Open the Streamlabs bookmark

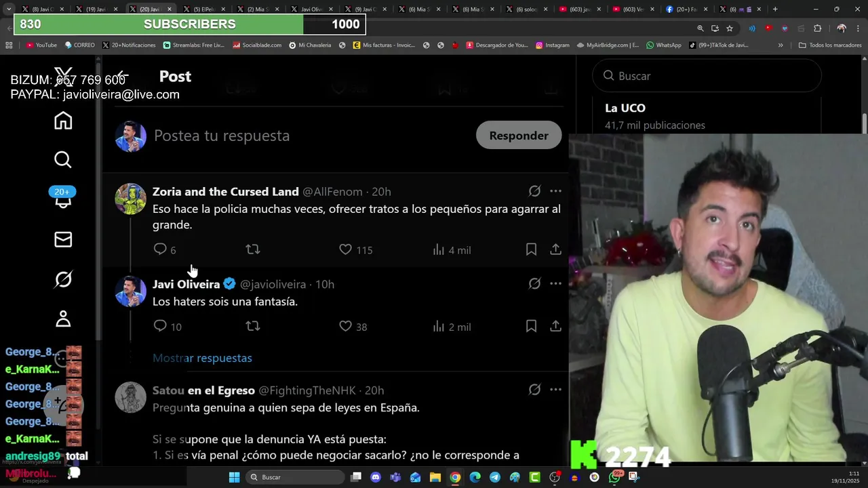(194, 45)
